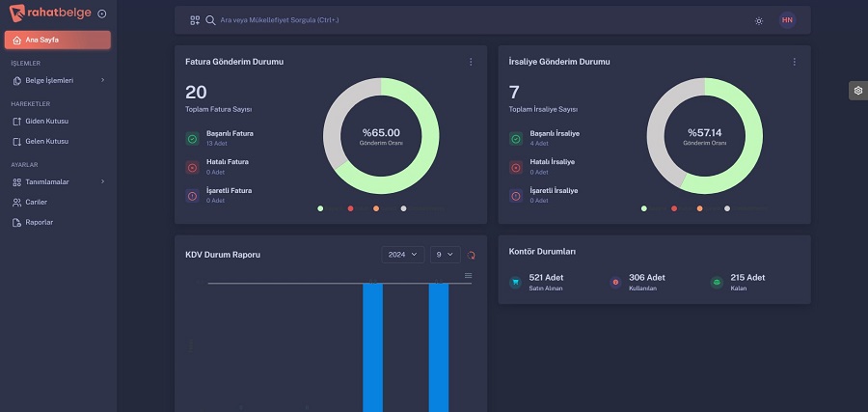Click the Hatalı İrsaliye red icon

[516, 166]
